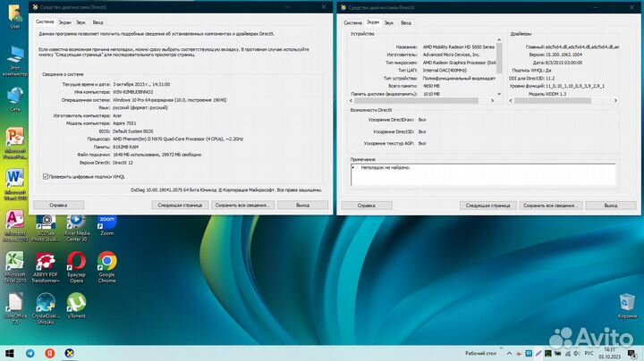Open the Zoom desktop shortcut
The height and width of the screenshot is (361, 644).
(106, 220)
